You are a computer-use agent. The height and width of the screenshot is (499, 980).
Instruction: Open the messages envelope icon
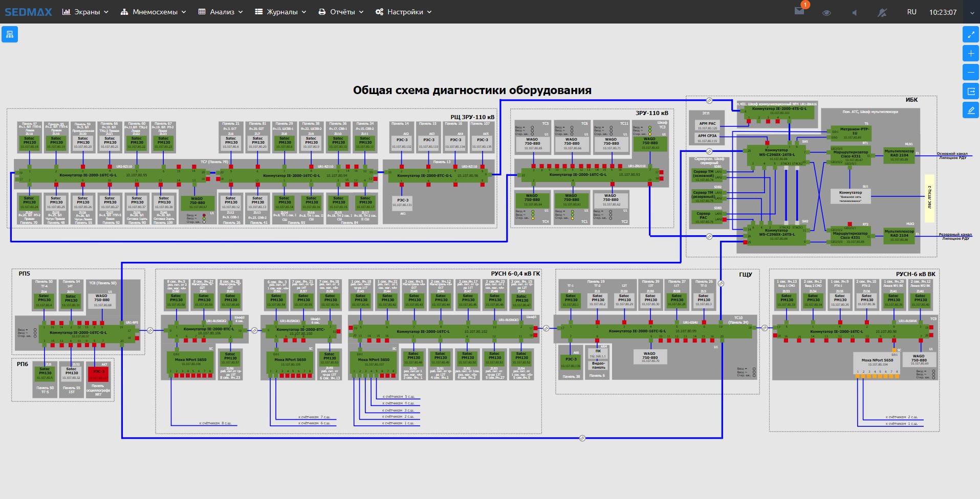(799, 12)
